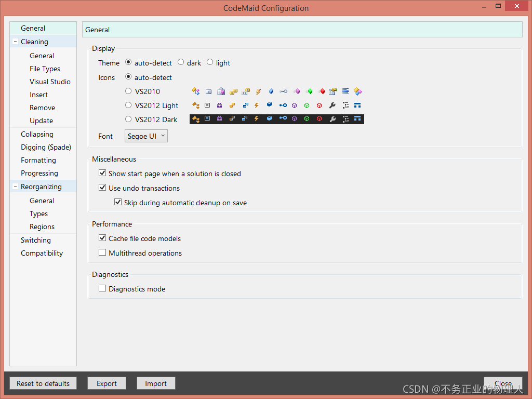Collapse the Cleaning tree node
Image resolution: width=532 pixels, height=399 pixels.
tap(15, 42)
